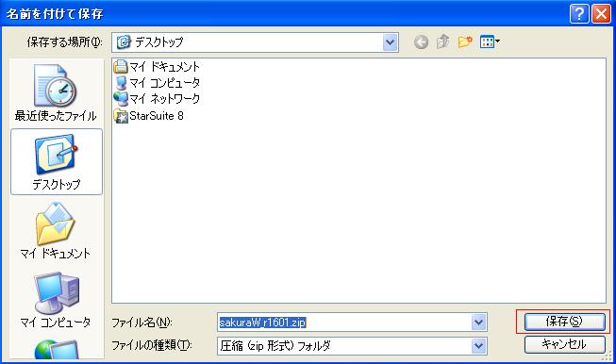Select the StarSuite 8 folder
The image size is (616, 364).
(148, 116)
